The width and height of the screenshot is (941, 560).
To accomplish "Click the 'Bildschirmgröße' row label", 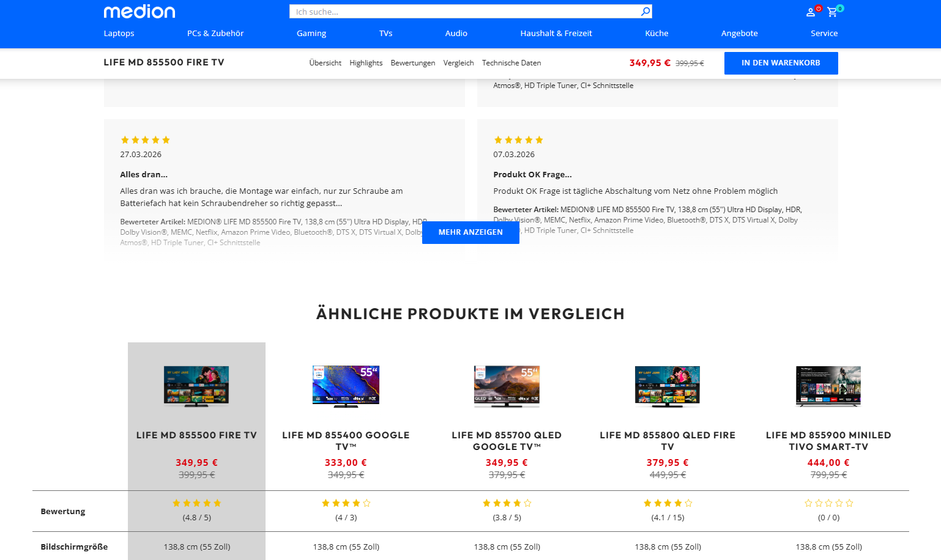I will (74, 547).
